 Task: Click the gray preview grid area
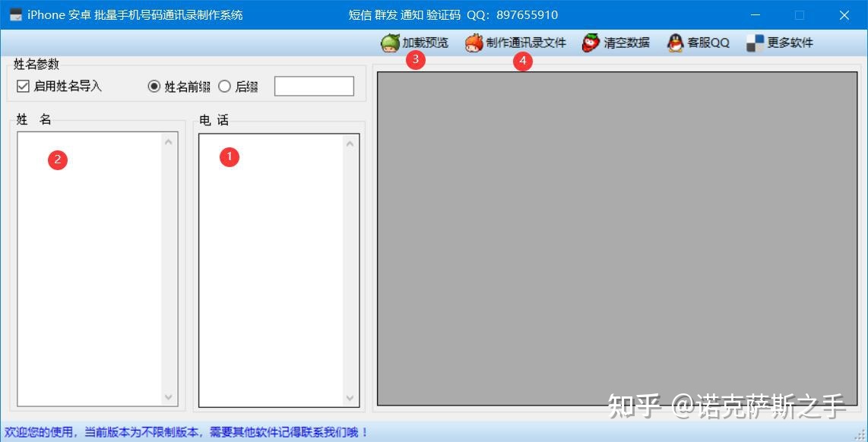(x=616, y=238)
